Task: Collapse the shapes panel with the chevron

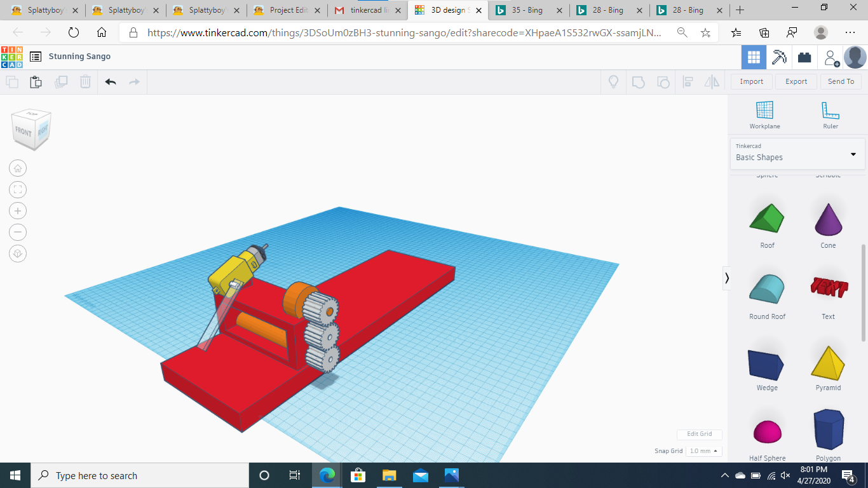Action: tap(726, 278)
